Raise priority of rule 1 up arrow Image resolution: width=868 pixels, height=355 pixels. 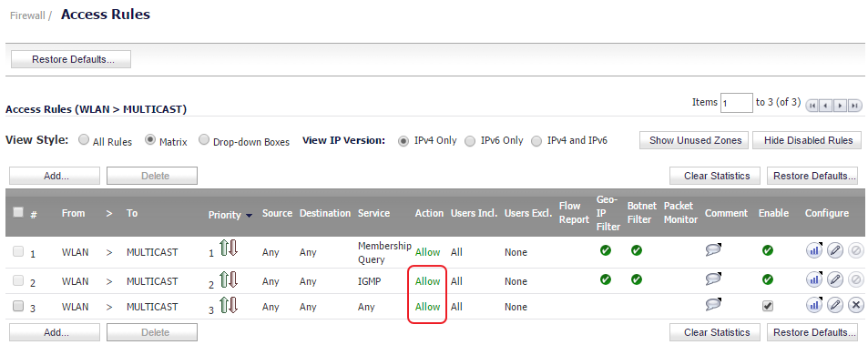(x=224, y=248)
